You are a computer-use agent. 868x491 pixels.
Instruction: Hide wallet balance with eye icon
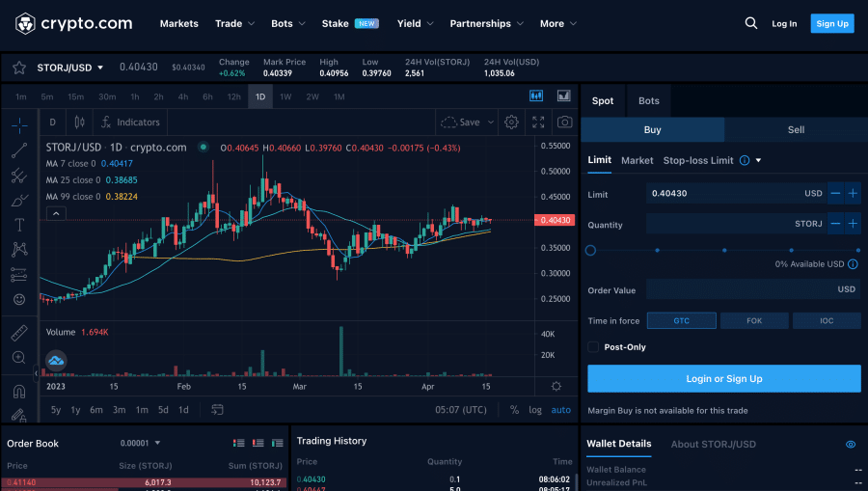851,445
